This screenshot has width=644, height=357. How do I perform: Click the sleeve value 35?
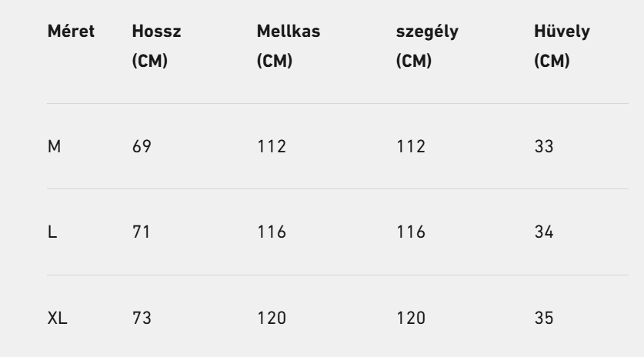pos(544,318)
